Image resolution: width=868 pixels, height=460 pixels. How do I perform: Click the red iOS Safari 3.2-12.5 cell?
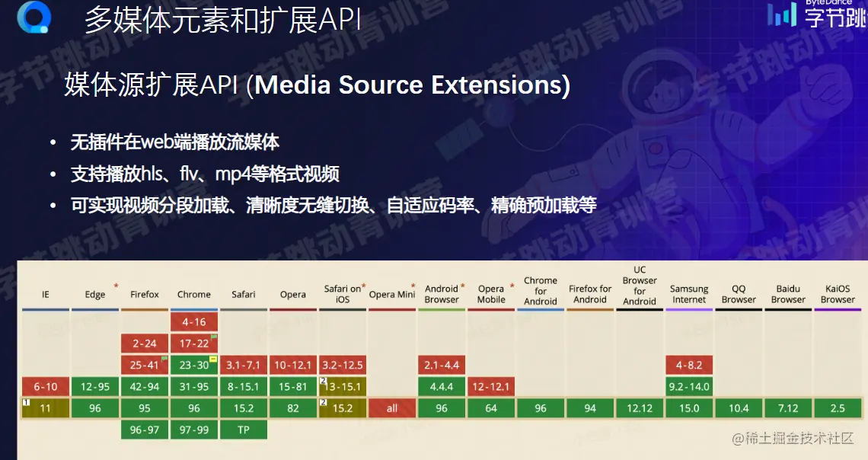pyautogui.click(x=343, y=365)
